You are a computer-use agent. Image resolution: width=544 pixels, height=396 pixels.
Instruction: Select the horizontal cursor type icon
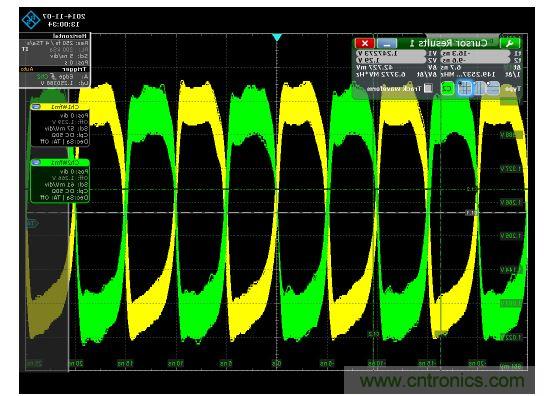(x=493, y=89)
